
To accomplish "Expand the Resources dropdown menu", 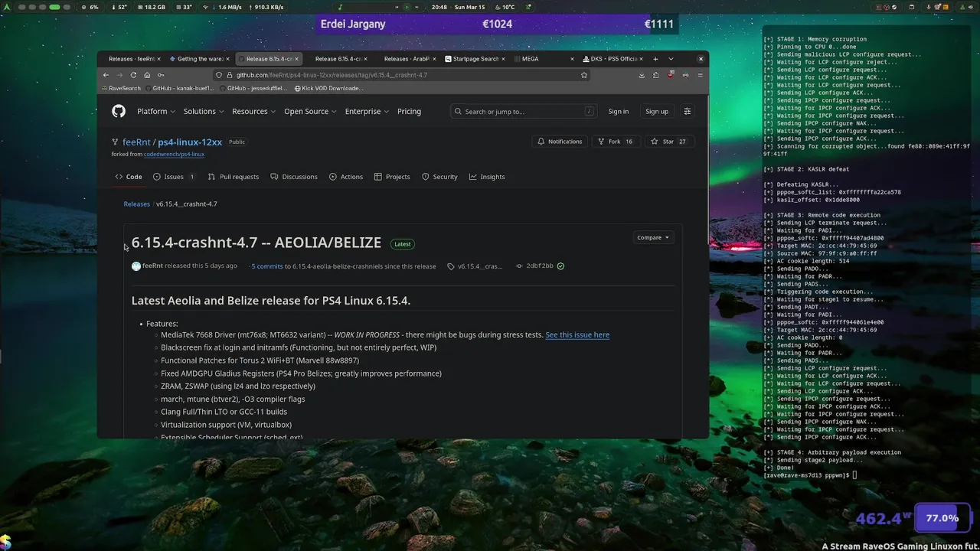I will click(254, 111).
